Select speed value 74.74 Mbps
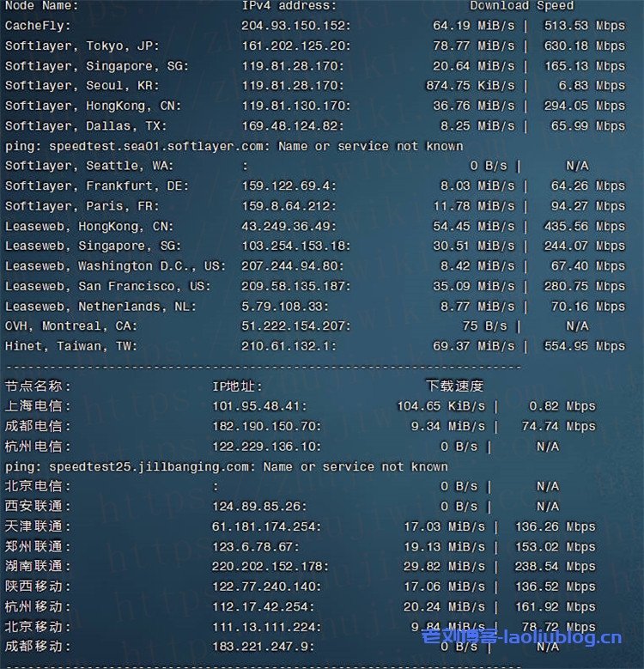644x669 pixels. 558,426
